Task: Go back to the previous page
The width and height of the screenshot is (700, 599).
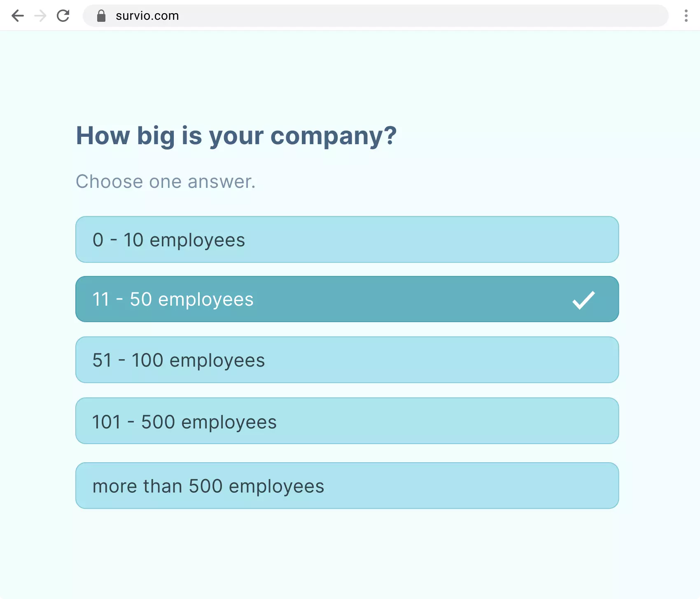Action: point(18,16)
